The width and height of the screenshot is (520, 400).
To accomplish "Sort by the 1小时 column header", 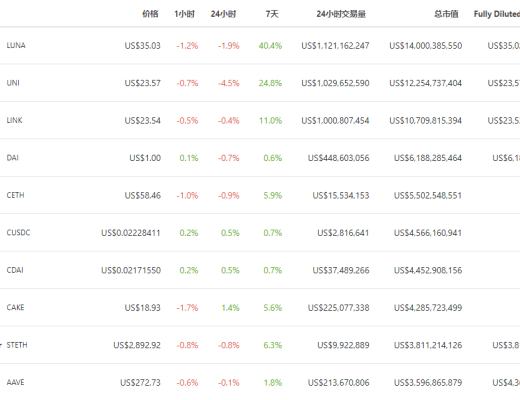I will pos(184,14).
